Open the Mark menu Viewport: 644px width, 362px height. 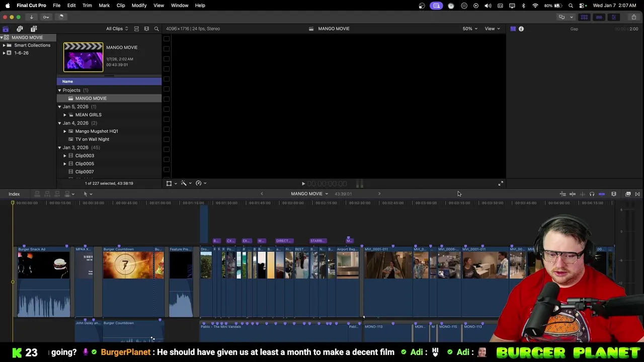[x=104, y=6]
